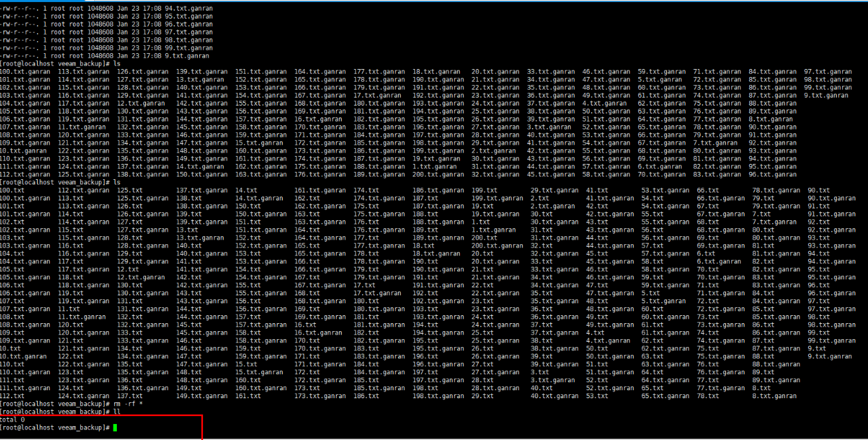The height and width of the screenshot is (440, 868).
Task: Click the 1.txt filename
Action: (x=480, y=222)
